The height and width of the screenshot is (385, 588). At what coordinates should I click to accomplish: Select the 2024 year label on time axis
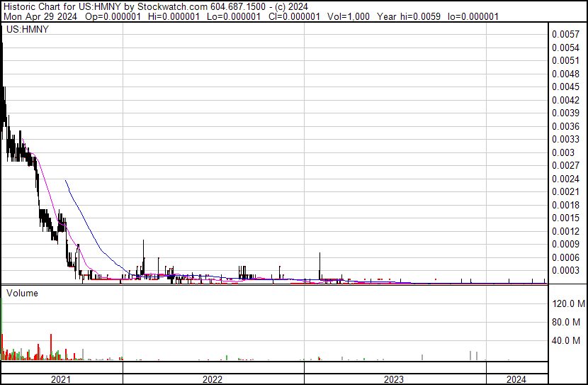(x=516, y=379)
